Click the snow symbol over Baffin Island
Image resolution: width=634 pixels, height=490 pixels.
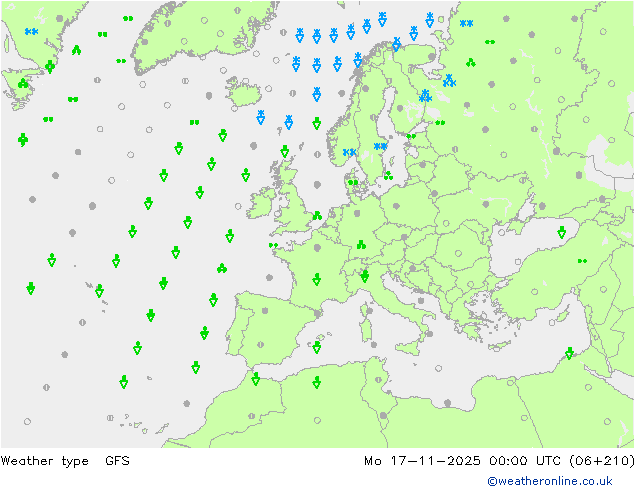[x=32, y=32]
